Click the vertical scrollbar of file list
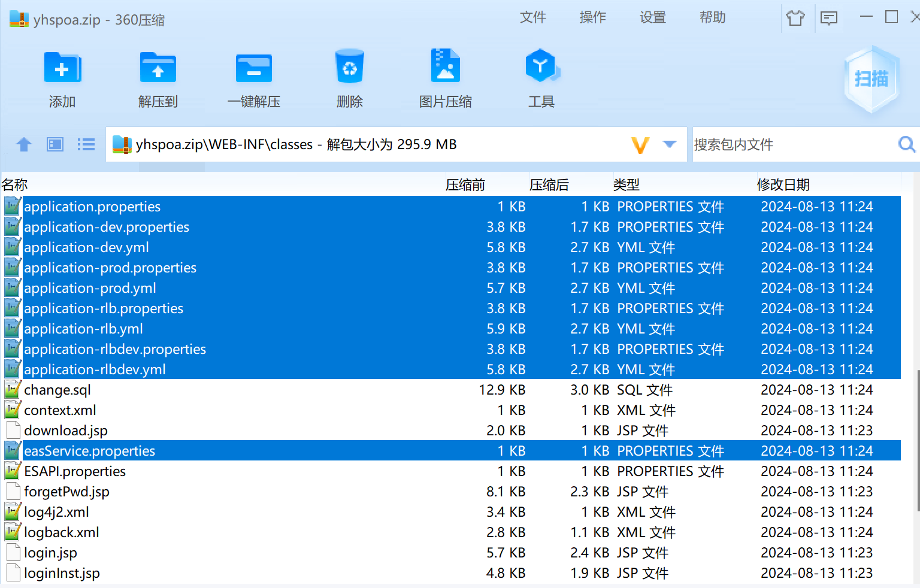This screenshot has width=920, height=588. coord(917,440)
